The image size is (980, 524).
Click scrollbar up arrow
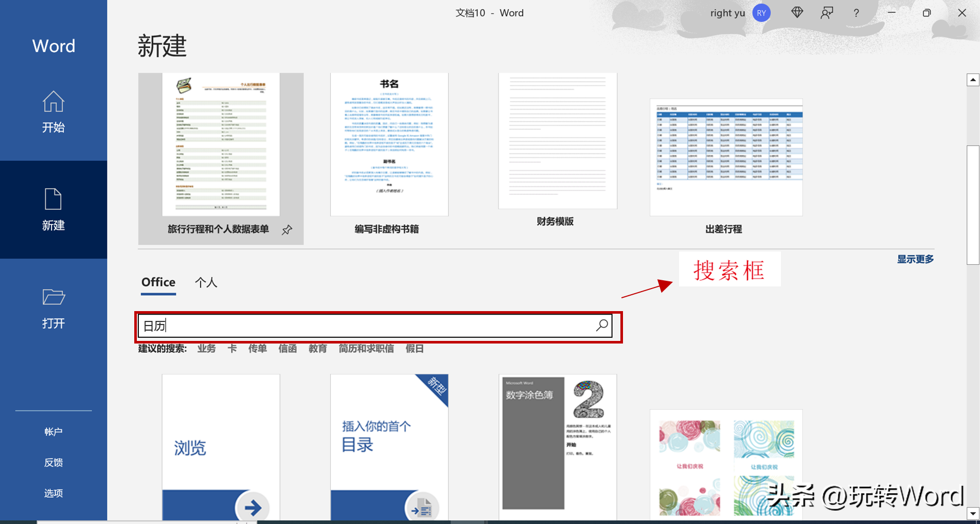973,80
